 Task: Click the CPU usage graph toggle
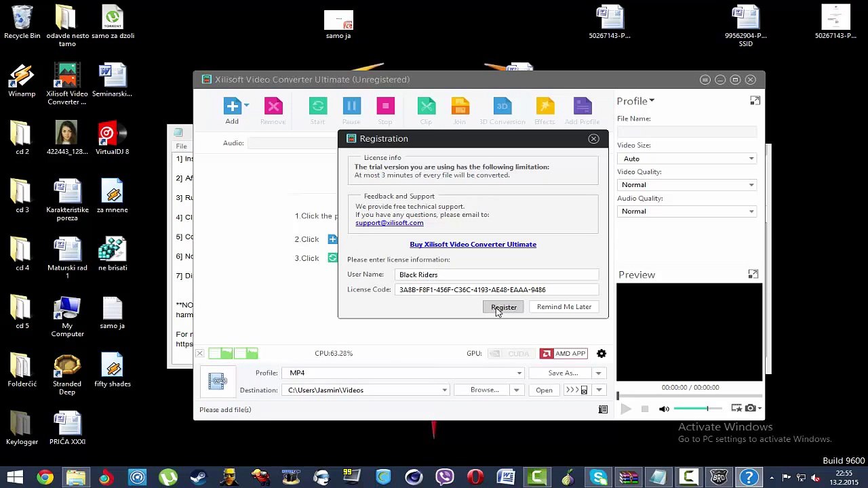pos(233,354)
